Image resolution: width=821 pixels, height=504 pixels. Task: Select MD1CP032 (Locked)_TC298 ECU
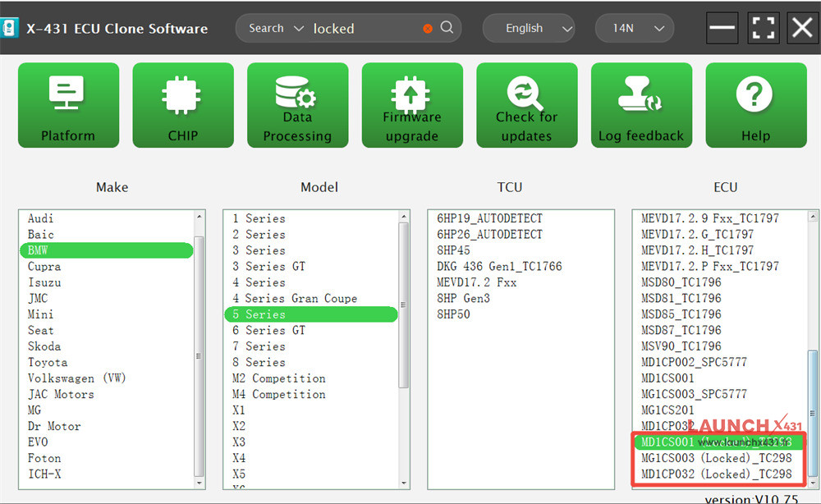click(x=717, y=474)
